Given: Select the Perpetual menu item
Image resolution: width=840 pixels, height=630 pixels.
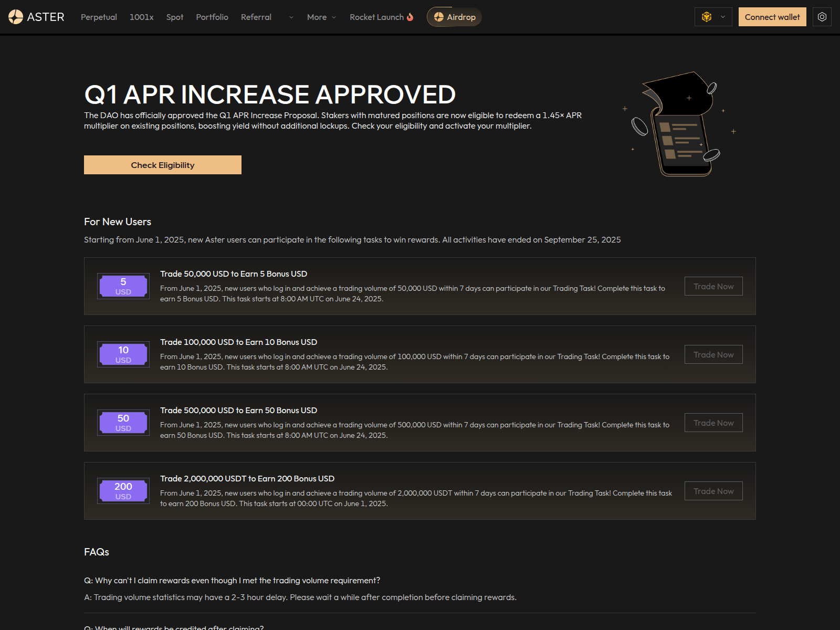Looking at the screenshot, I should [99, 17].
